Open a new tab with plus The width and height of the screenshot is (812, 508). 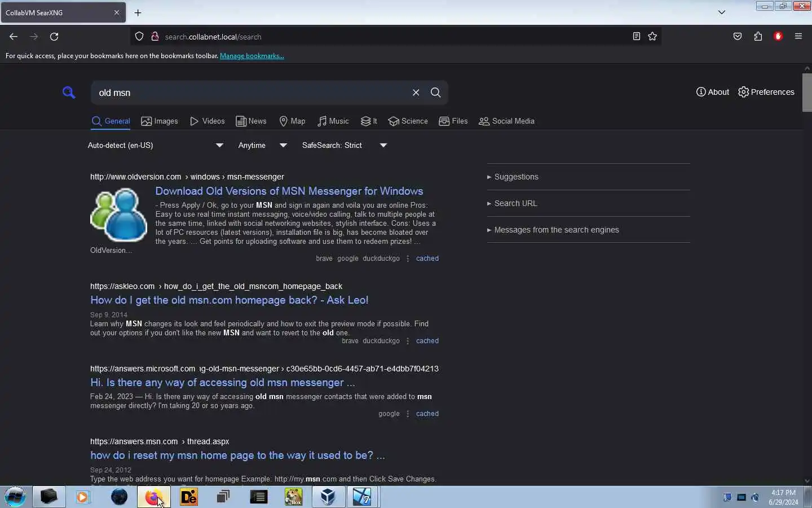138,12
